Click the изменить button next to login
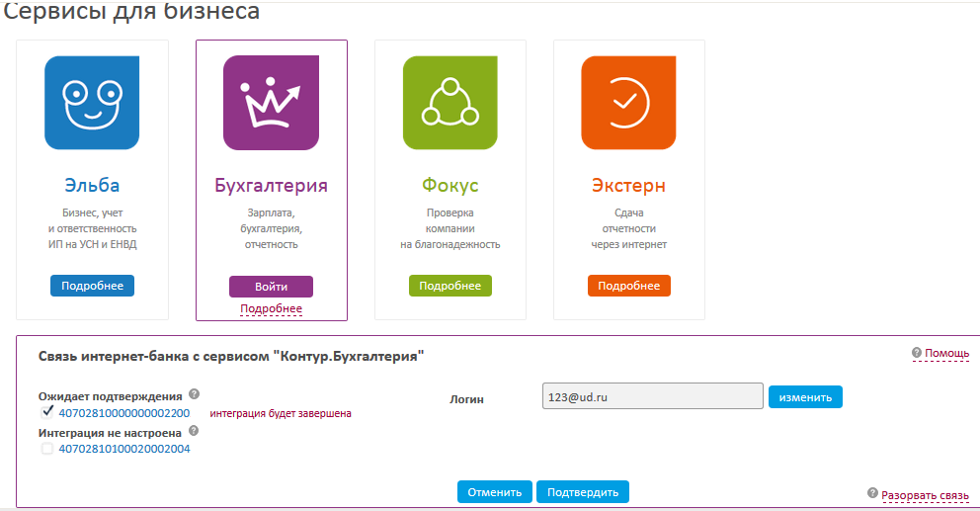The width and height of the screenshot is (980, 511). 805,397
